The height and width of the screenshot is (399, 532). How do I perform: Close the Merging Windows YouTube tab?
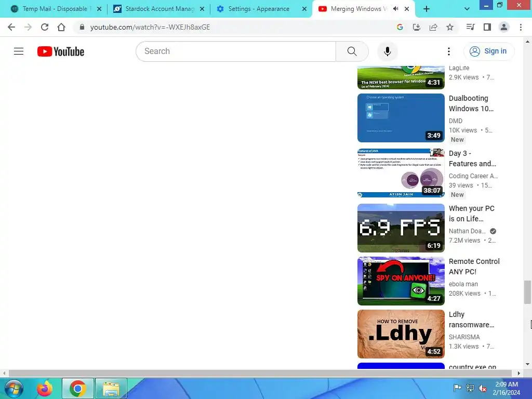(407, 9)
